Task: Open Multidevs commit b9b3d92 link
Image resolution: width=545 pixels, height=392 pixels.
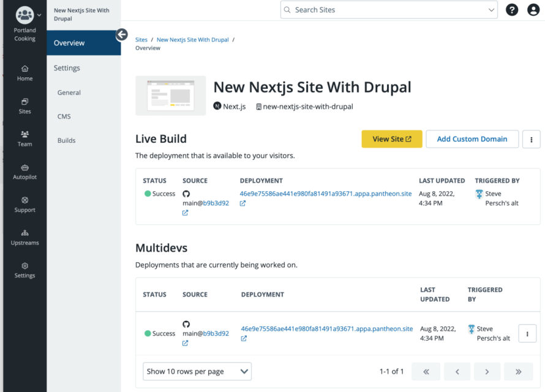Action: pos(216,333)
